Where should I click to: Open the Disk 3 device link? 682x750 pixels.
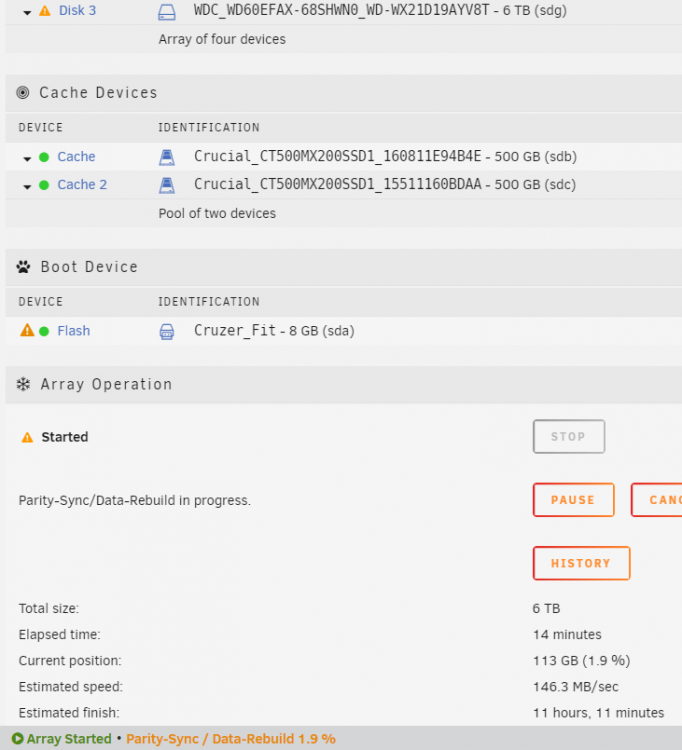tap(77, 11)
